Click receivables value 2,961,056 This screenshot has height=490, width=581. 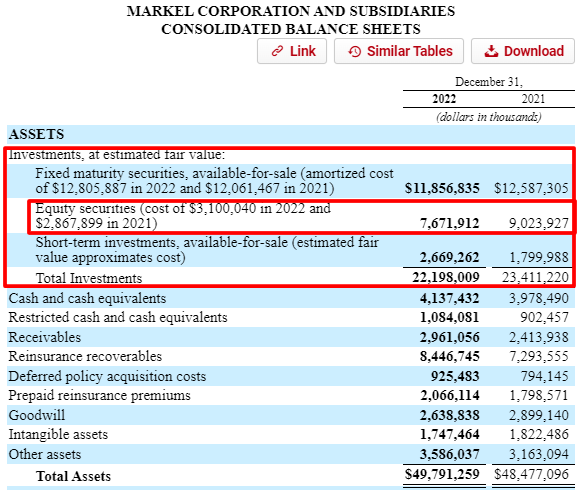point(449,337)
